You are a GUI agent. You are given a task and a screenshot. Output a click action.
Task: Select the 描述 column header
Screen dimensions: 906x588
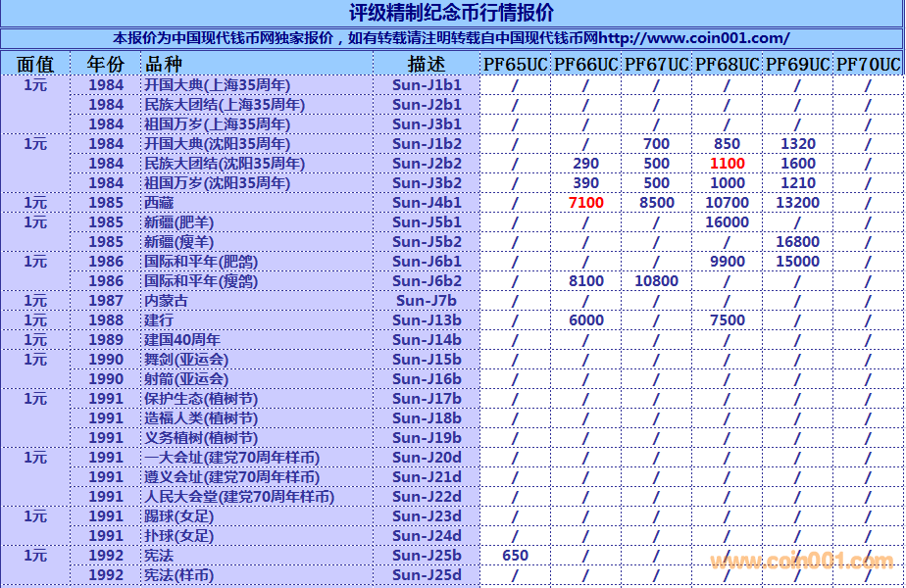coord(427,65)
